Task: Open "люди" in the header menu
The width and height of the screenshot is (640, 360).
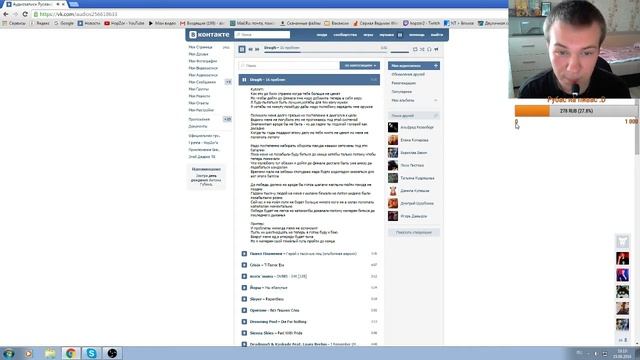Action: [x=322, y=35]
